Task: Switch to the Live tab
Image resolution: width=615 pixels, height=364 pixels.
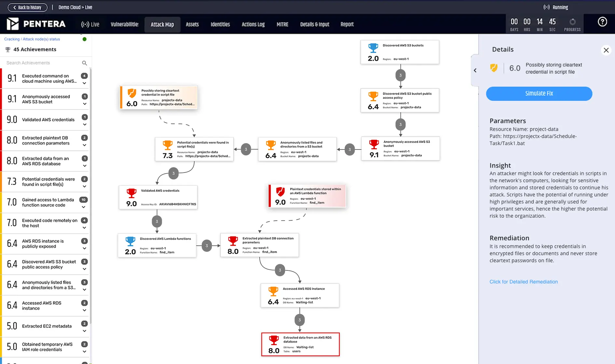Action: pyautogui.click(x=90, y=24)
